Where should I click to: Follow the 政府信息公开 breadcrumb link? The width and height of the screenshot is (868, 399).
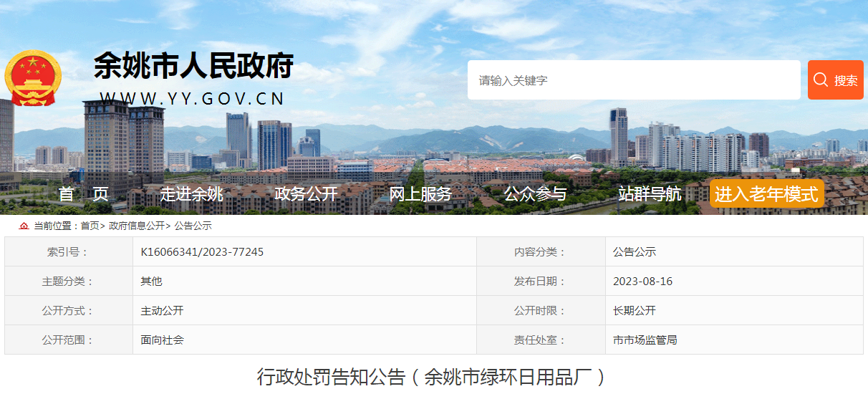point(137,226)
